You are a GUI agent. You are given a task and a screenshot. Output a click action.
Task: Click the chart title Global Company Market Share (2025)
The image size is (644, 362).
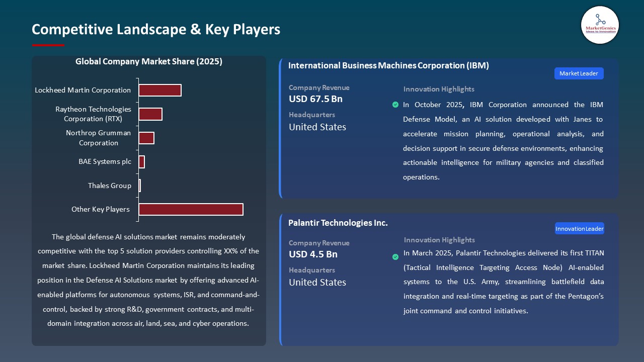point(149,61)
